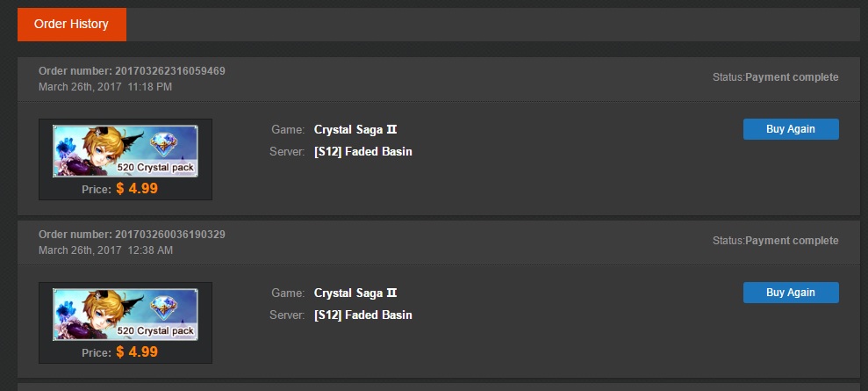Buy Again for the 11:18 PM order
The height and width of the screenshot is (391, 868).
pos(790,129)
